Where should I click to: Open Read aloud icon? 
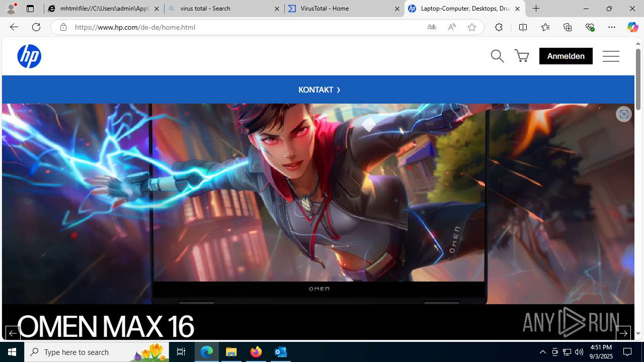(x=452, y=27)
